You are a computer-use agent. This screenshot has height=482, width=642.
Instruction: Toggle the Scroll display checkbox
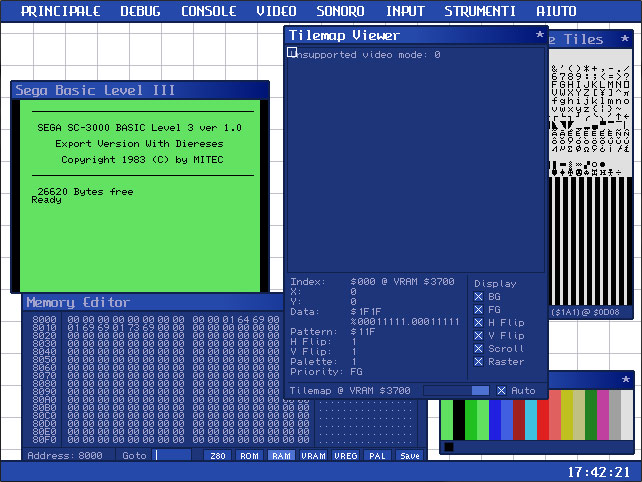[478, 348]
